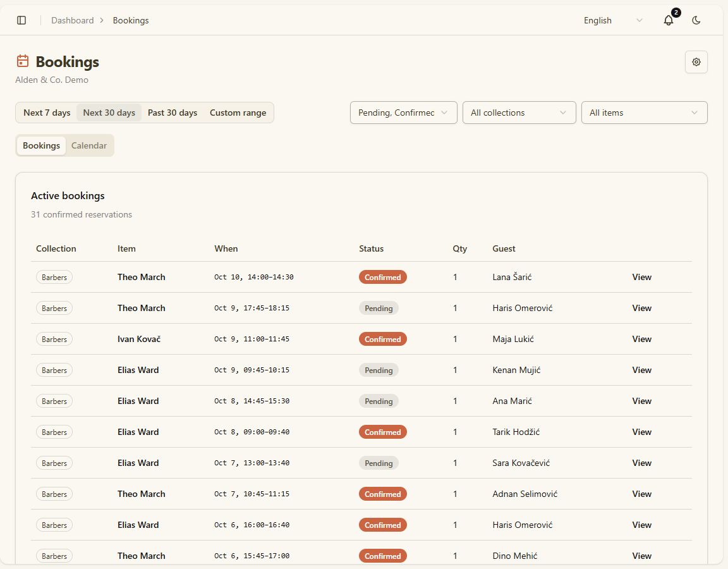Screen dimensions: 728x569
Task: View Maja Lukić's booking
Action: pos(641,339)
